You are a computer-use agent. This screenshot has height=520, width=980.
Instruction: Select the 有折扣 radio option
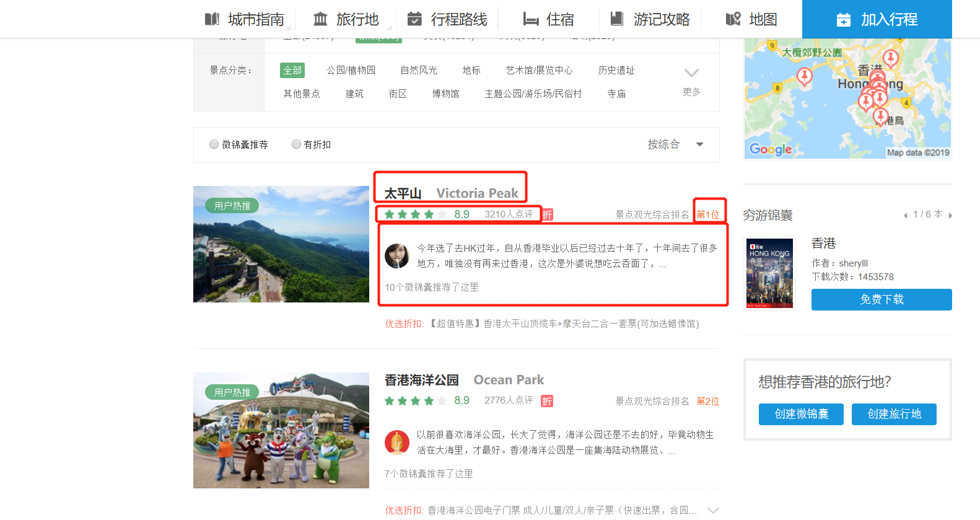[x=296, y=144]
